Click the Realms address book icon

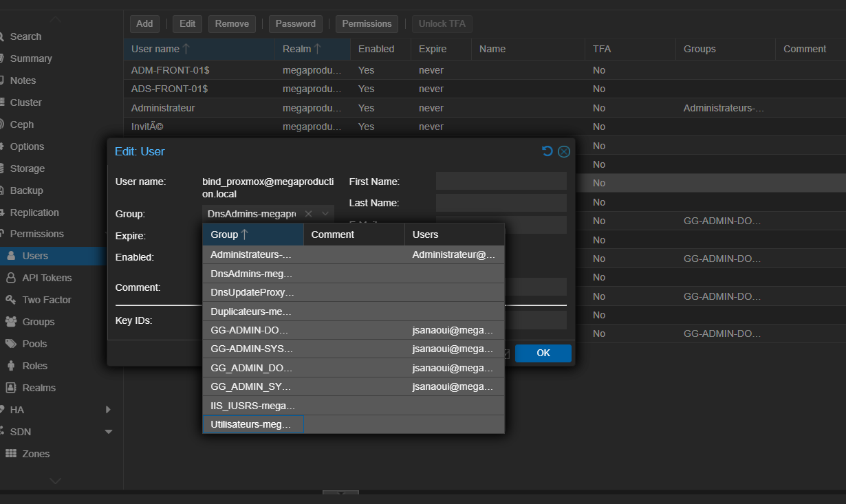pyautogui.click(x=10, y=388)
